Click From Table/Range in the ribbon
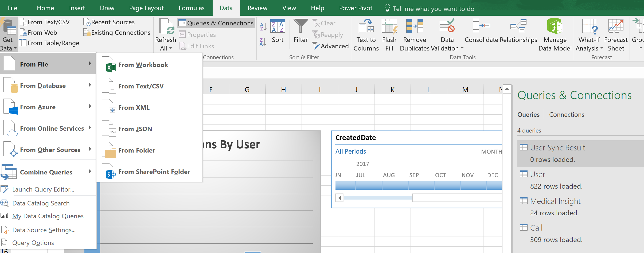 click(x=49, y=43)
